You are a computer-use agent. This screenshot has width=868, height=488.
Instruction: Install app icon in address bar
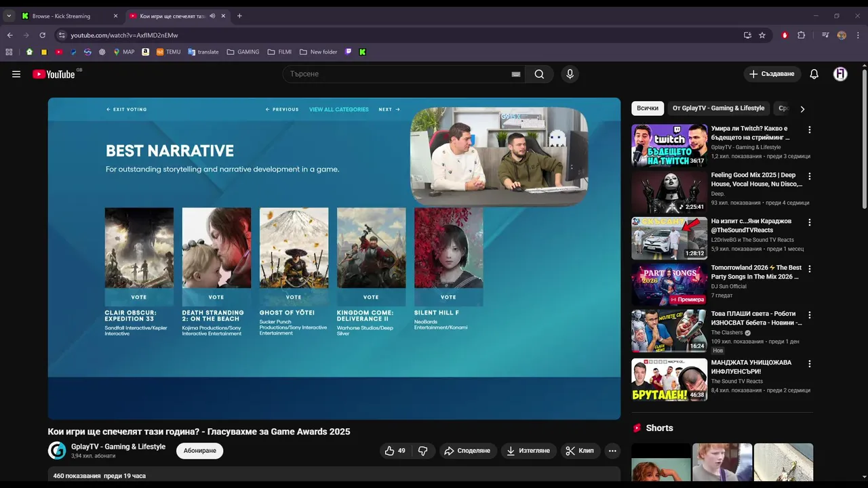coord(747,35)
